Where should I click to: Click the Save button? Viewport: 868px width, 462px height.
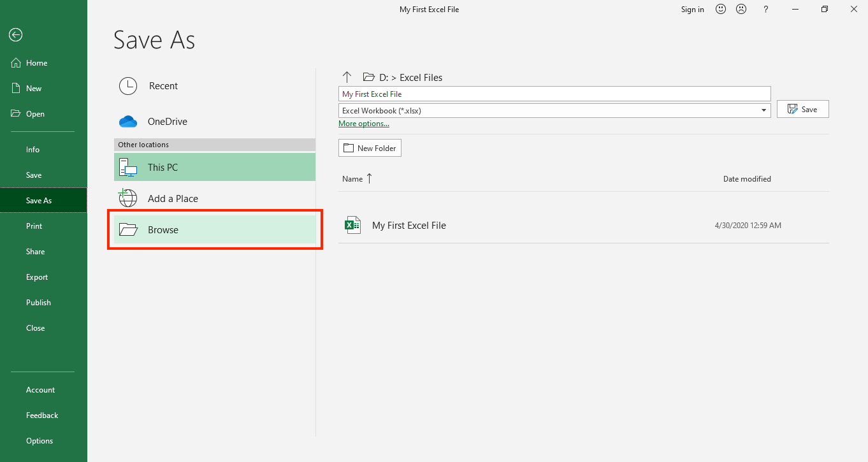click(803, 109)
